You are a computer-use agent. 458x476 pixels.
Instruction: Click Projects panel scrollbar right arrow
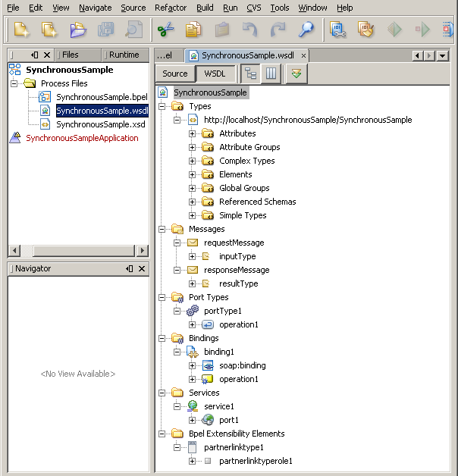142,251
